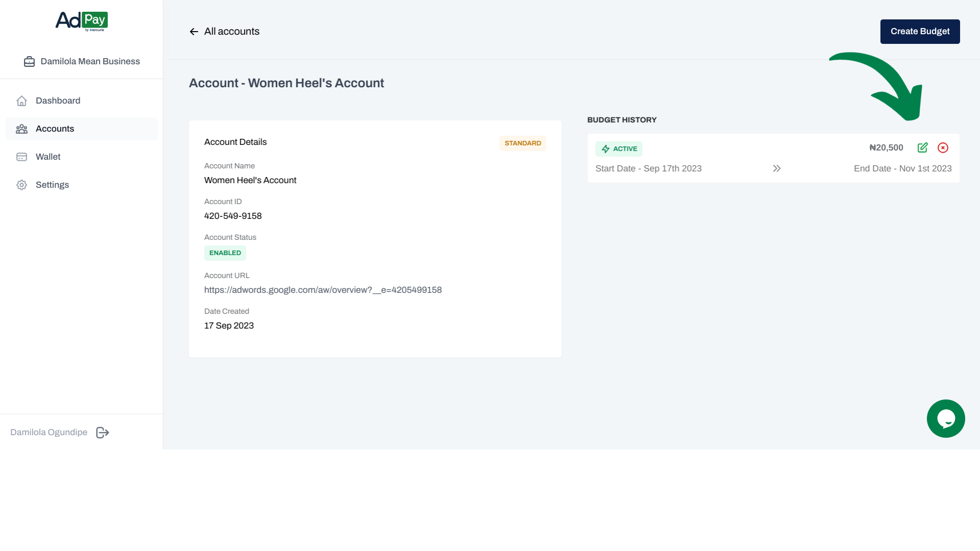Click the Wallet card icon

pyautogui.click(x=21, y=157)
